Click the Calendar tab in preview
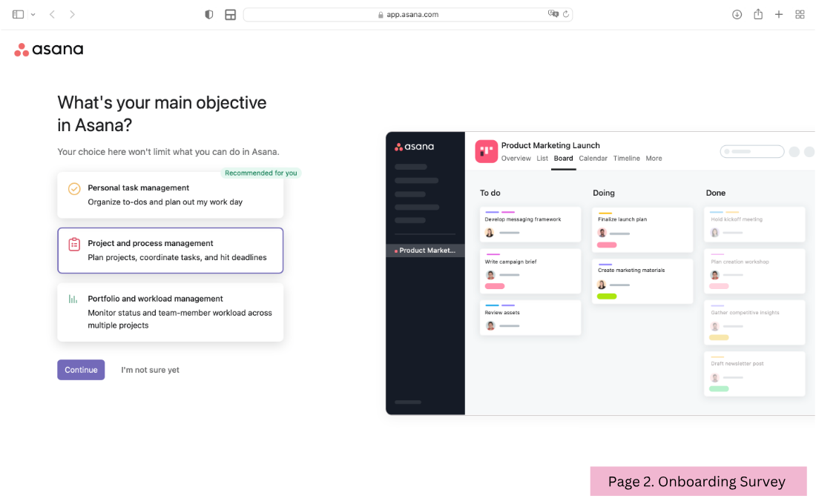The height and width of the screenshot is (504, 816). [593, 158]
